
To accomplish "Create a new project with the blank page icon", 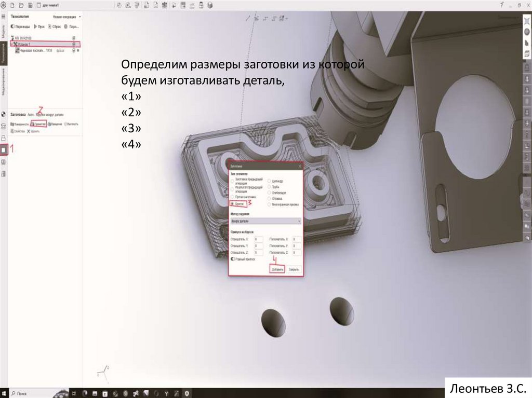I will pyautogui.click(x=12, y=5).
